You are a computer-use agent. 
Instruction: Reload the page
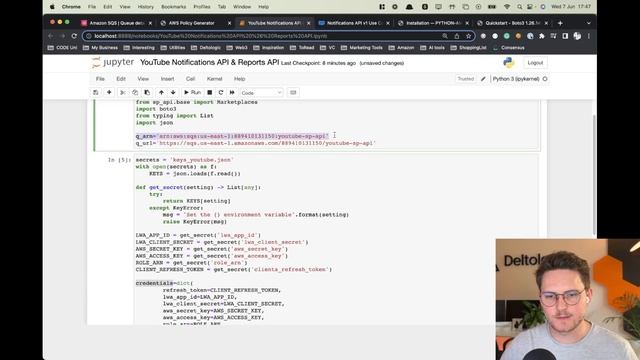tap(74, 36)
